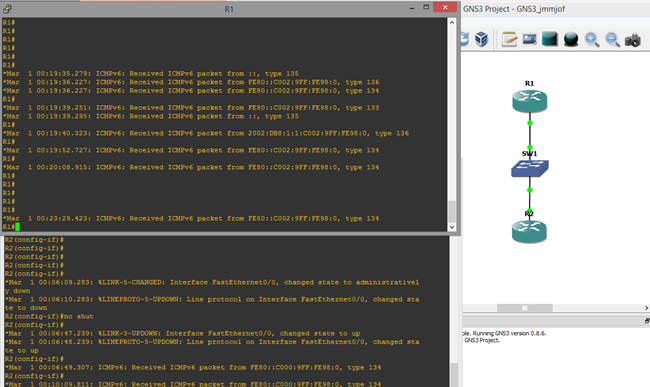Select the Draw rectangle tool
This screenshot has width=650, height=387.
(550, 39)
